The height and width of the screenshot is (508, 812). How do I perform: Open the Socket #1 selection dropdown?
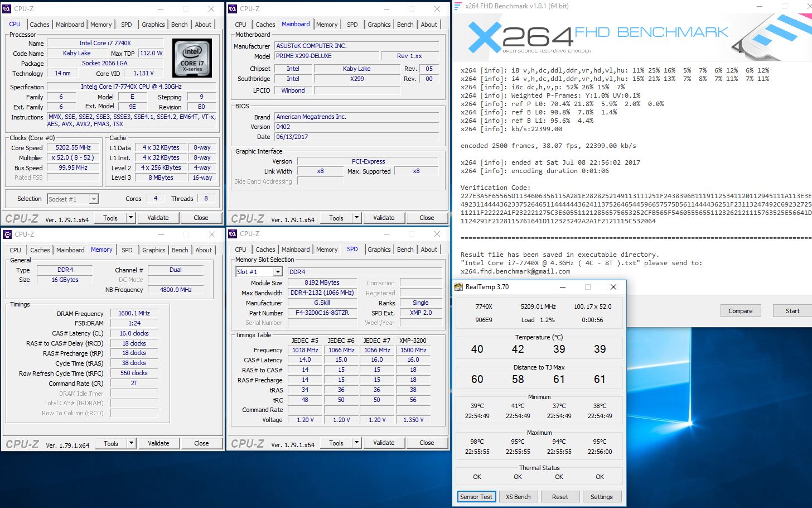(x=94, y=199)
